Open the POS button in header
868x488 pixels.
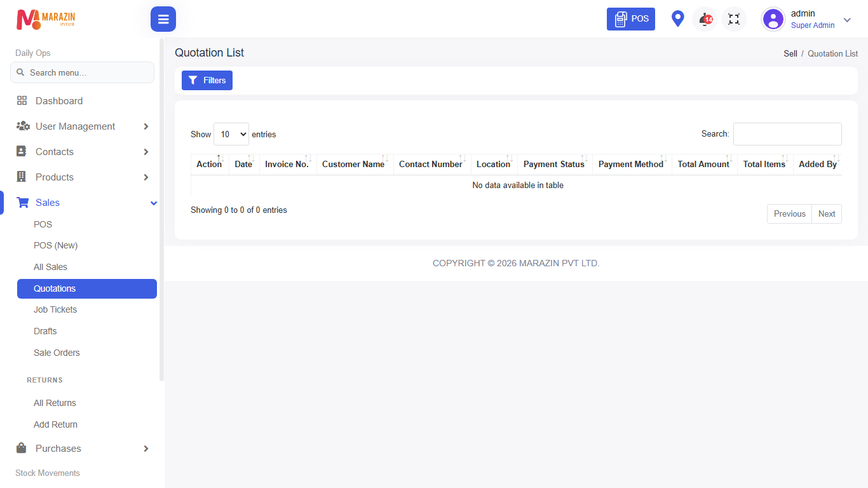631,19
